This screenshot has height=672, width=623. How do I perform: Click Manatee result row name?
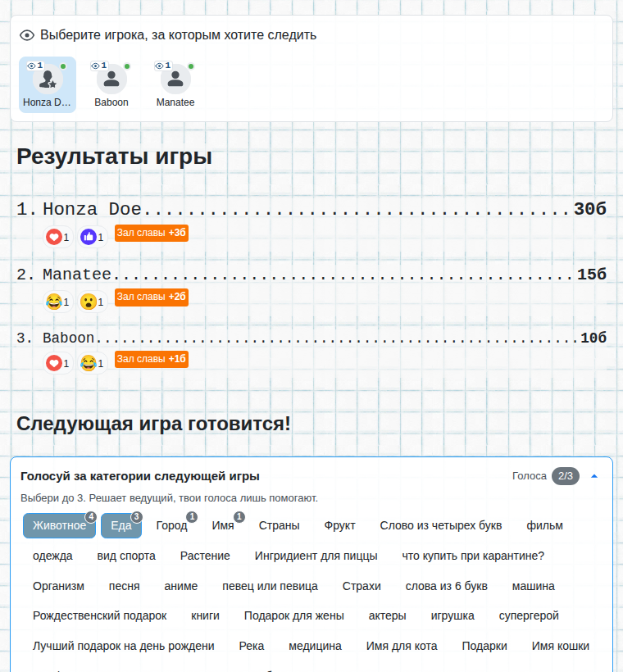tap(77, 275)
